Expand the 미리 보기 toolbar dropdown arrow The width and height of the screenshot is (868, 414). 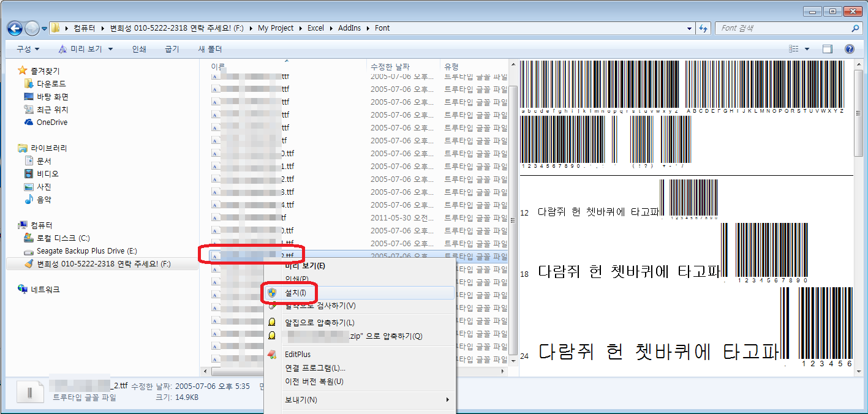pyautogui.click(x=110, y=49)
